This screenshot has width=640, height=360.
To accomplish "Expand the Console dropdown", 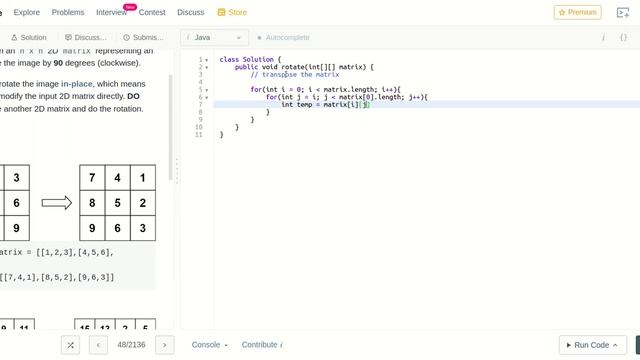I will [x=209, y=345].
